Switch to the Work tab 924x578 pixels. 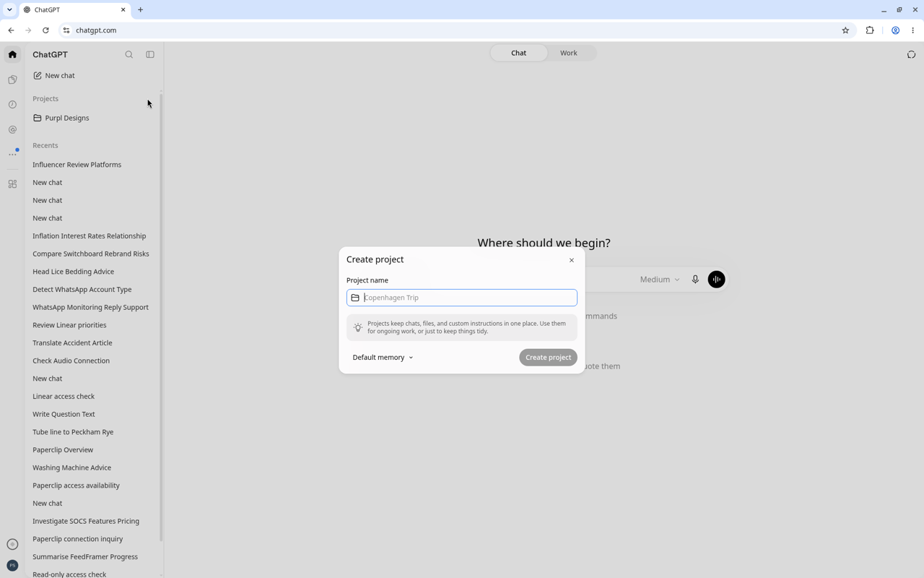click(569, 53)
